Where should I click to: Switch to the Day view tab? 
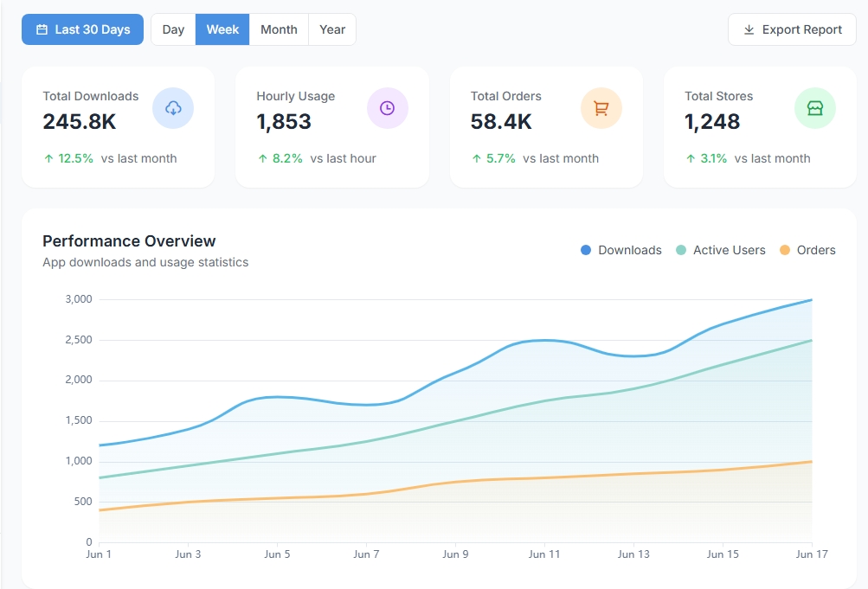173,29
